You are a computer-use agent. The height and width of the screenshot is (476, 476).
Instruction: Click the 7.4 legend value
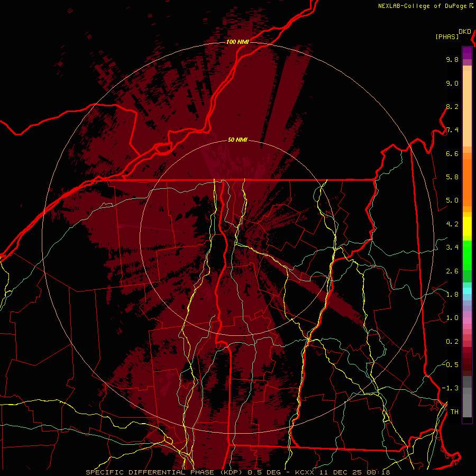point(452,130)
